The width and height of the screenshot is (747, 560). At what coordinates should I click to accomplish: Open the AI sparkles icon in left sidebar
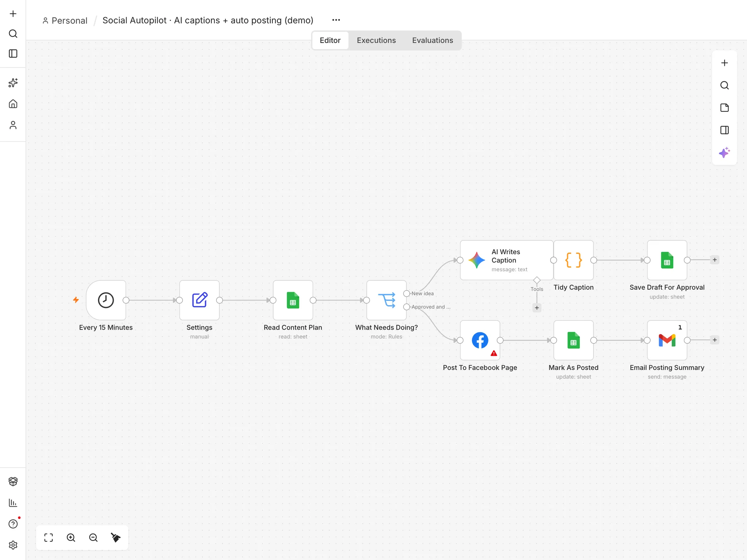point(13,83)
